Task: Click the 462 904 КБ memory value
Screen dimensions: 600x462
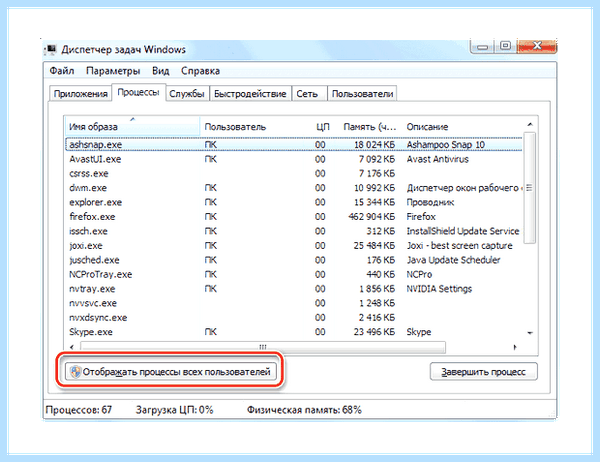Action: pyautogui.click(x=371, y=217)
